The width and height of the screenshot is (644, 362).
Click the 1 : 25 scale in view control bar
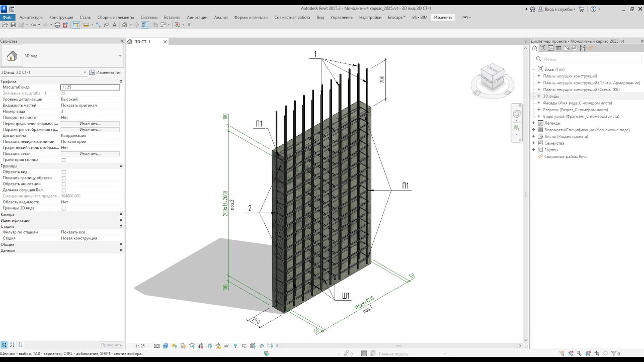tap(140, 346)
